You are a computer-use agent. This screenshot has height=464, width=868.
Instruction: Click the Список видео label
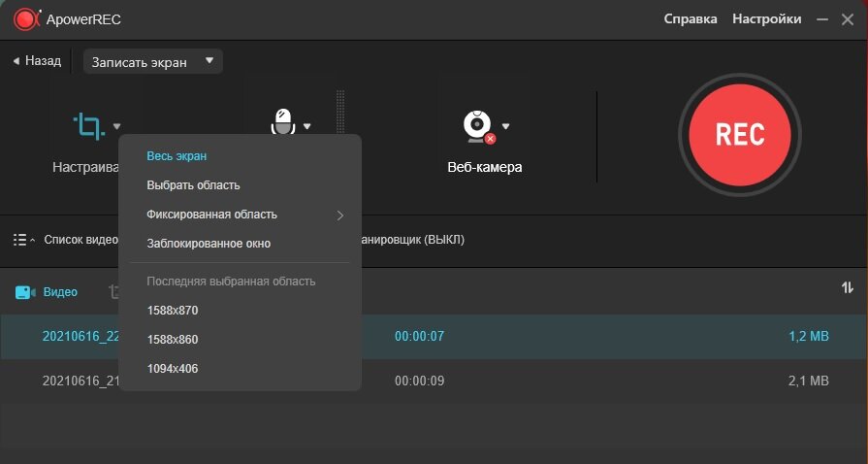coord(80,240)
